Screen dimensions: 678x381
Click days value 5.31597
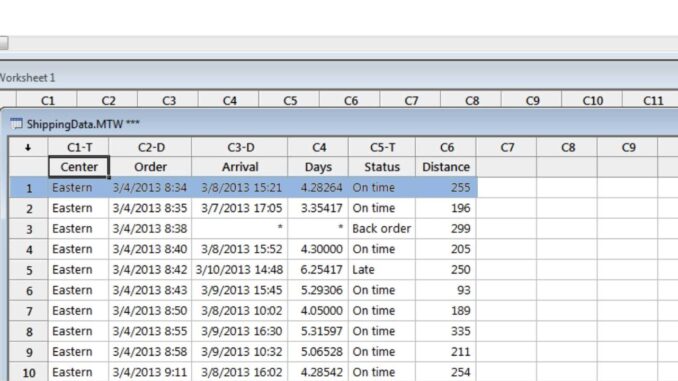click(x=318, y=331)
